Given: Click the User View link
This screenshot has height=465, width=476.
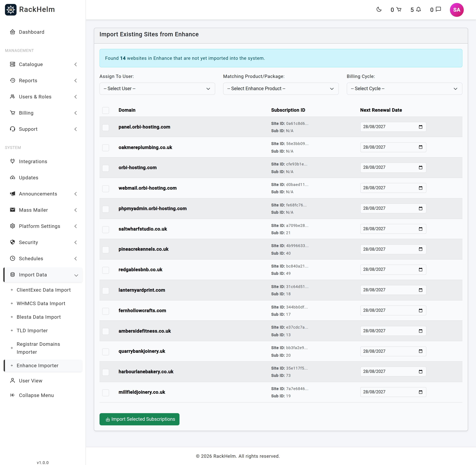Looking at the screenshot, I should tap(31, 381).
